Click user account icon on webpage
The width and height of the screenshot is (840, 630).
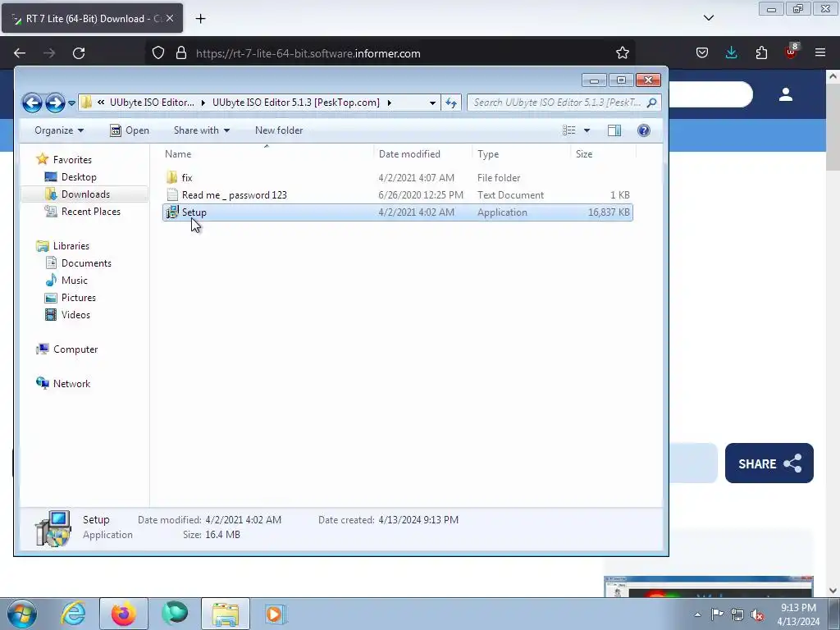pos(785,94)
